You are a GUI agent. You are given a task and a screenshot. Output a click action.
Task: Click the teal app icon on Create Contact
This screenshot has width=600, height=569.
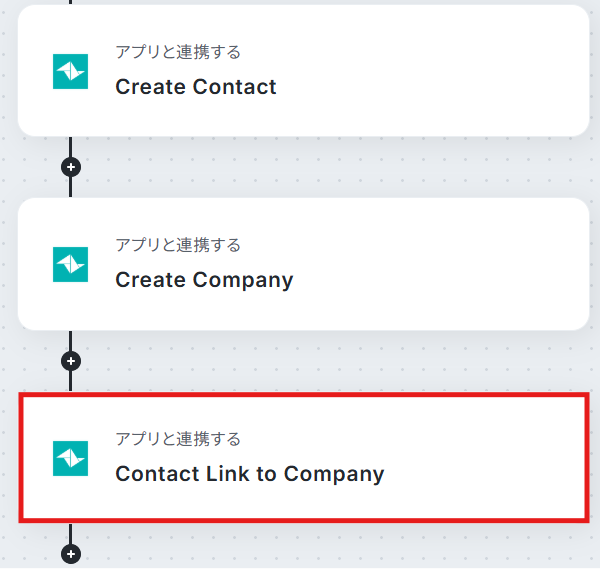point(70,71)
